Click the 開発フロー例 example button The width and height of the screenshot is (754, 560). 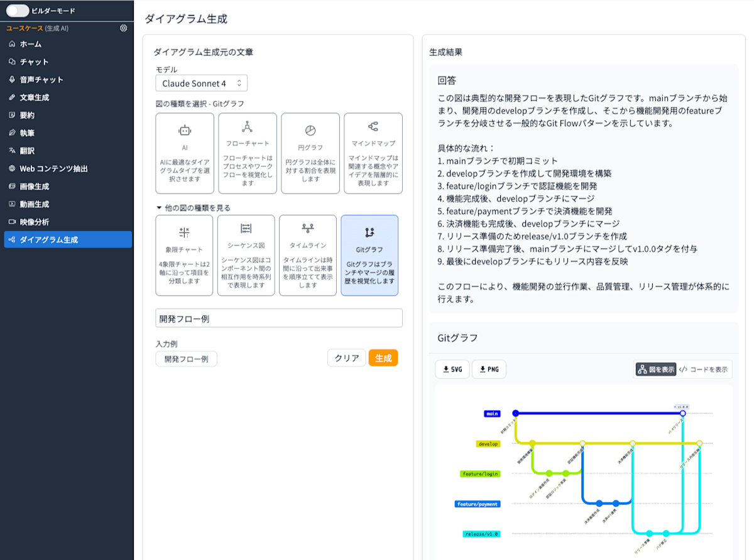pyautogui.click(x=186, y=359)
